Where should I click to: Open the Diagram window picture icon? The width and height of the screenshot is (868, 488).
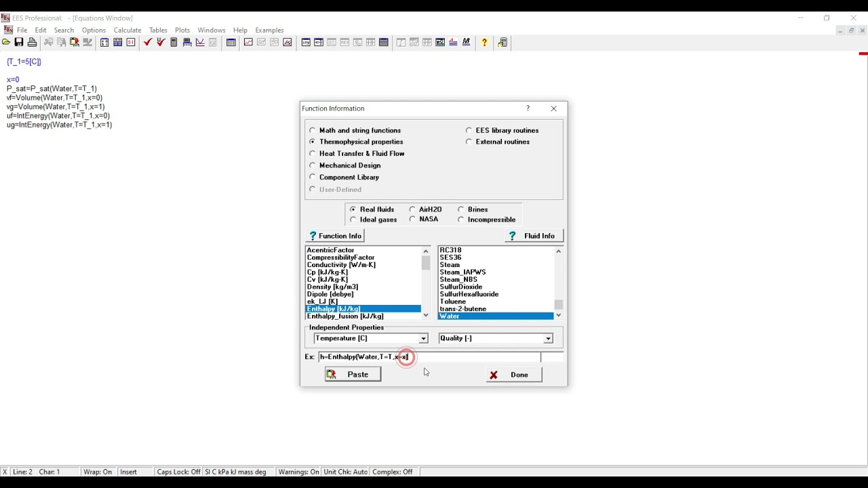(x=440, y=42)
